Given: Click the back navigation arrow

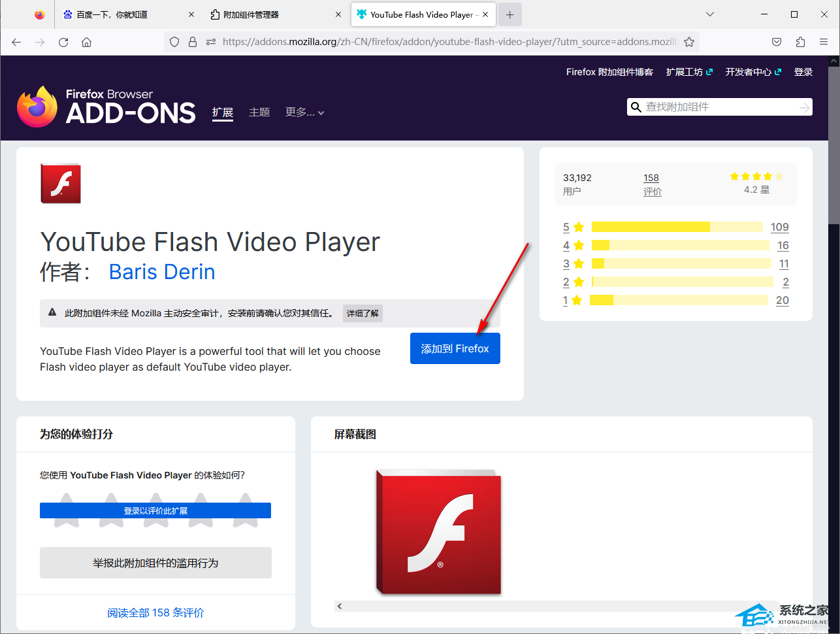Looking at the screenshot, I should coord(16,42).
